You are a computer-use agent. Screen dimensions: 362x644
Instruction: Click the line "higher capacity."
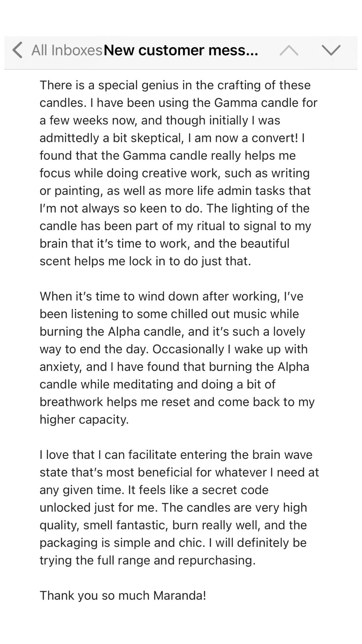[x=84, y=419]
